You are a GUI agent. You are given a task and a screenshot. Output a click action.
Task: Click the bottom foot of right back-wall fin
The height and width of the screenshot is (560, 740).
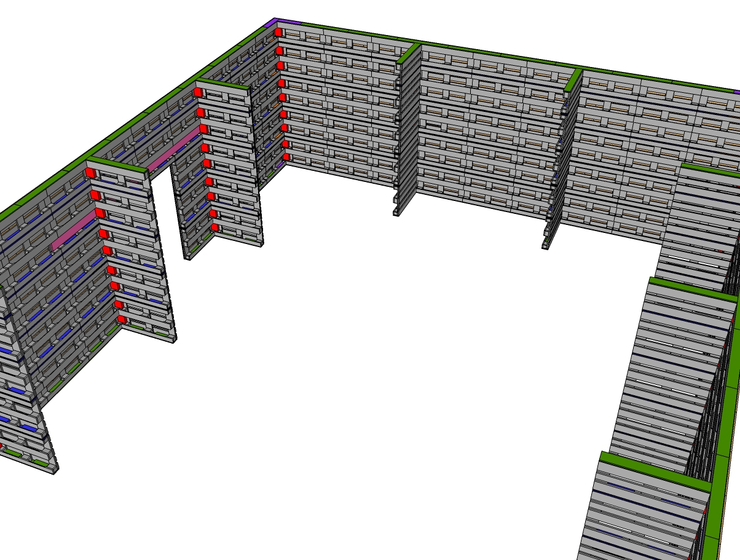click(545, 245)
